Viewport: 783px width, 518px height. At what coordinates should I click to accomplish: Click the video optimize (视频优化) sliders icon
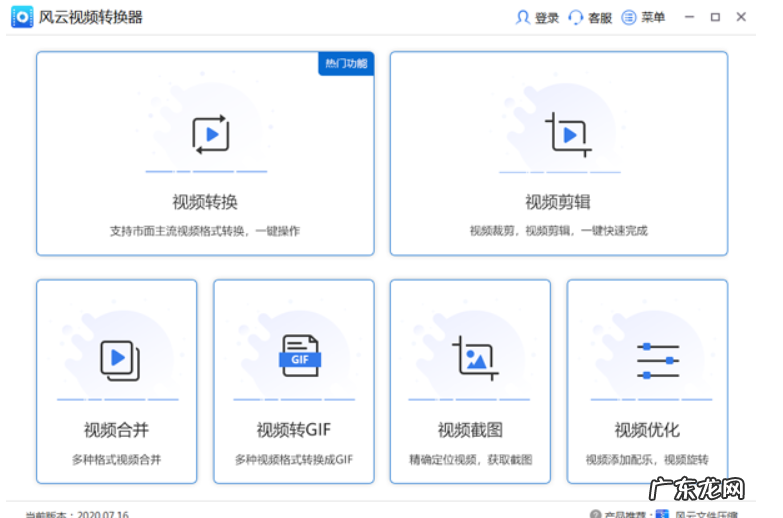pos(657,360)
